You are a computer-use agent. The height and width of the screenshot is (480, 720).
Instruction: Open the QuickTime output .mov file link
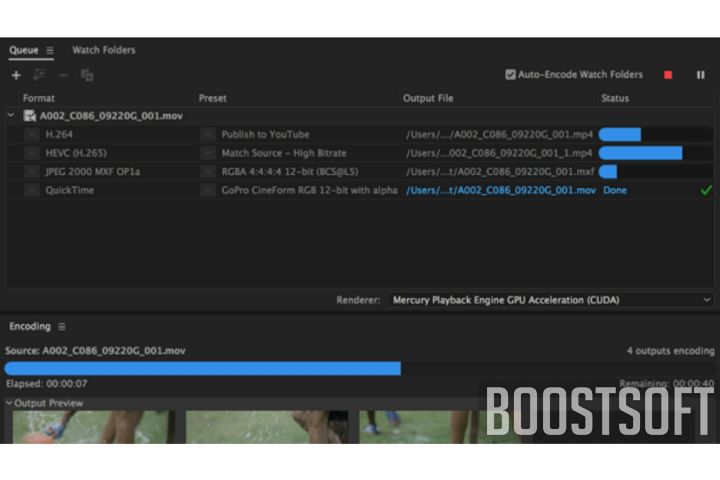tap(501, 190)
